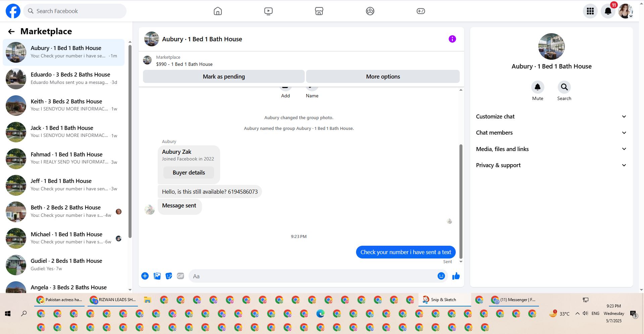Viewport: 644px width, 334px height.
Task: Switch to RIZWAN LEADS SH... taskbar window
Action: pos(113,300)
